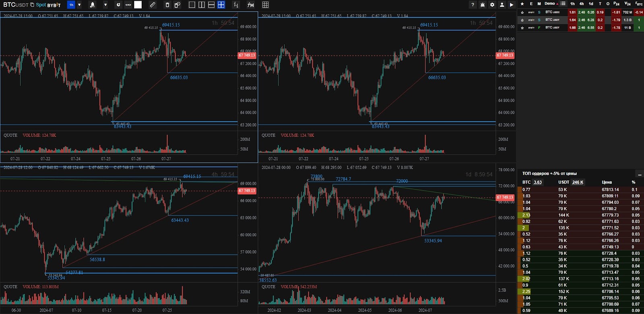Click the bug report icon

click(x=483, y=5)
